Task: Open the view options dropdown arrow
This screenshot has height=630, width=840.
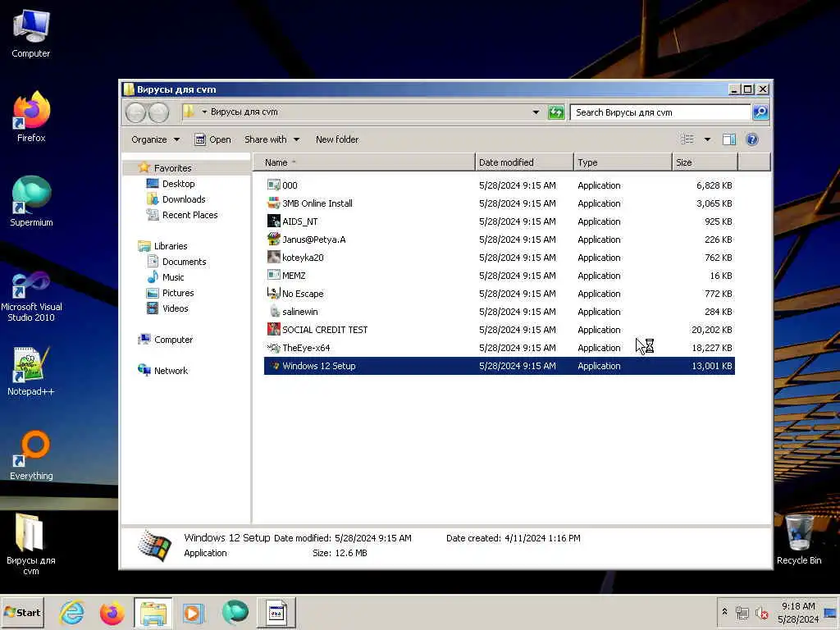Action: point(707,139)
